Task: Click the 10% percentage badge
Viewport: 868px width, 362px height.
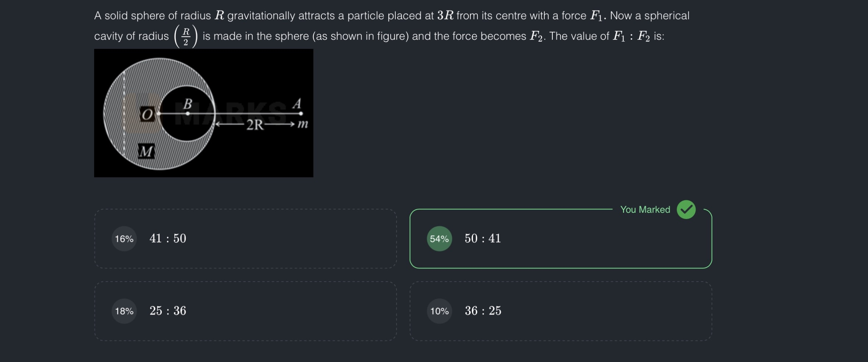Action: [439, 311]
